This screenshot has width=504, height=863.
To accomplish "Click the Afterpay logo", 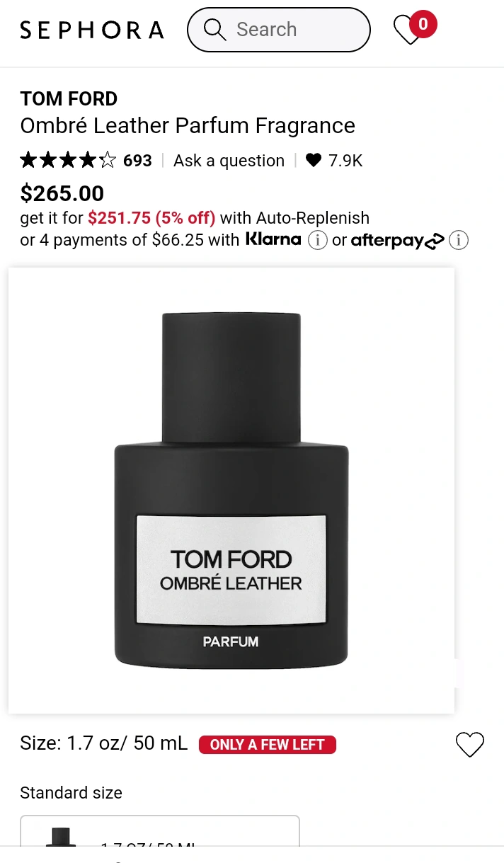I will click(398, 241).
